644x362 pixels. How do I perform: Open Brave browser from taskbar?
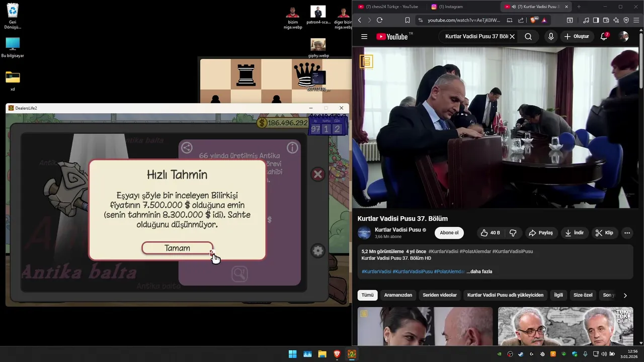click(x=337, y=354)
